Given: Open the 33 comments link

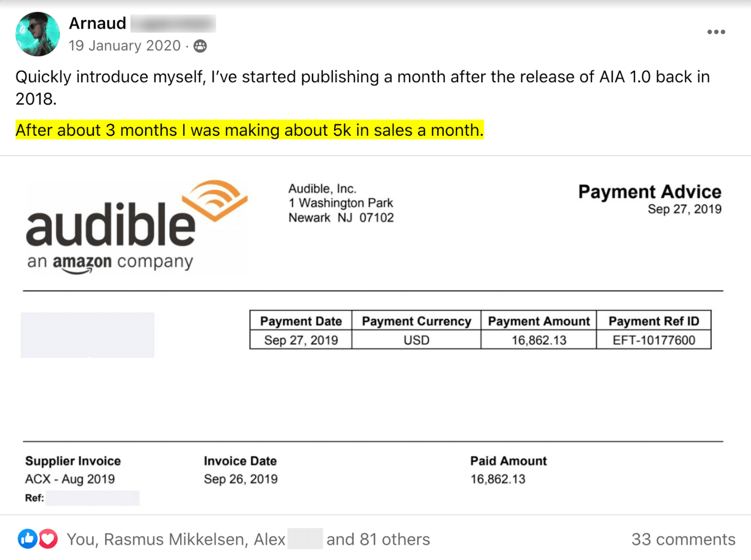Looking at the screenshot, I should (683, 539).
